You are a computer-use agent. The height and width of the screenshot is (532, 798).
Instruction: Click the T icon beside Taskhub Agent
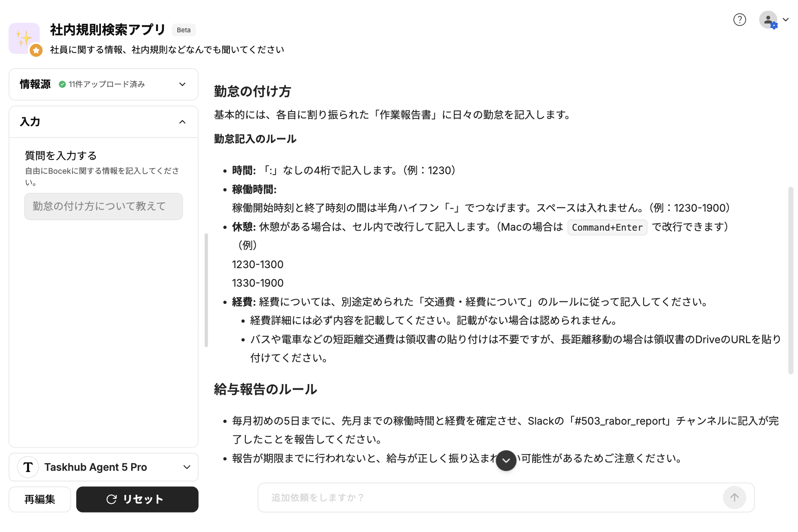click(28, 467)
